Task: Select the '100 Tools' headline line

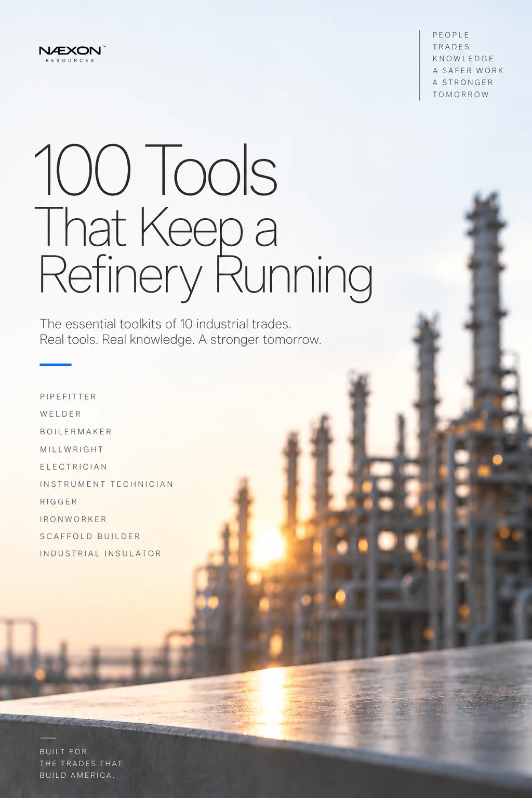Action: 155,170
